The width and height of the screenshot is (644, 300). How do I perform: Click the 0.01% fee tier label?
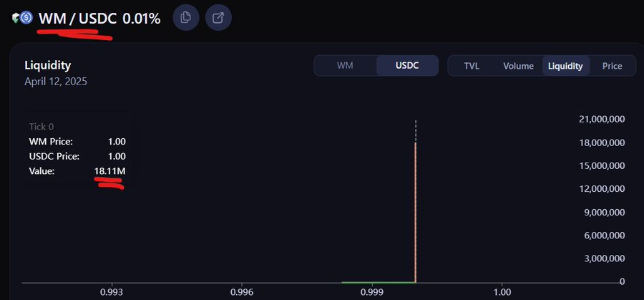142,18
